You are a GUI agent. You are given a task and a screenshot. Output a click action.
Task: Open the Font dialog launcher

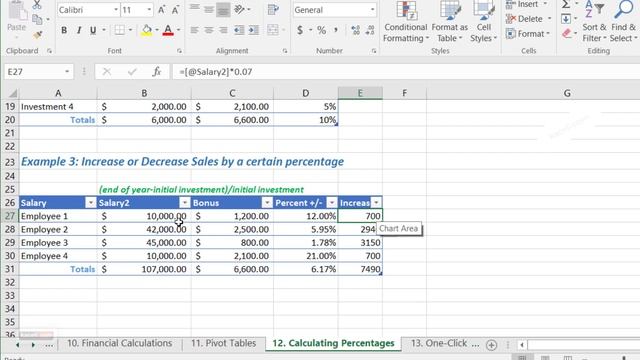[179, 51]
